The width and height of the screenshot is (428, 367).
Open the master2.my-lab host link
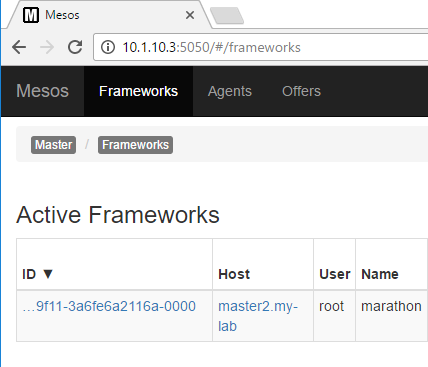tap(258, 316)
